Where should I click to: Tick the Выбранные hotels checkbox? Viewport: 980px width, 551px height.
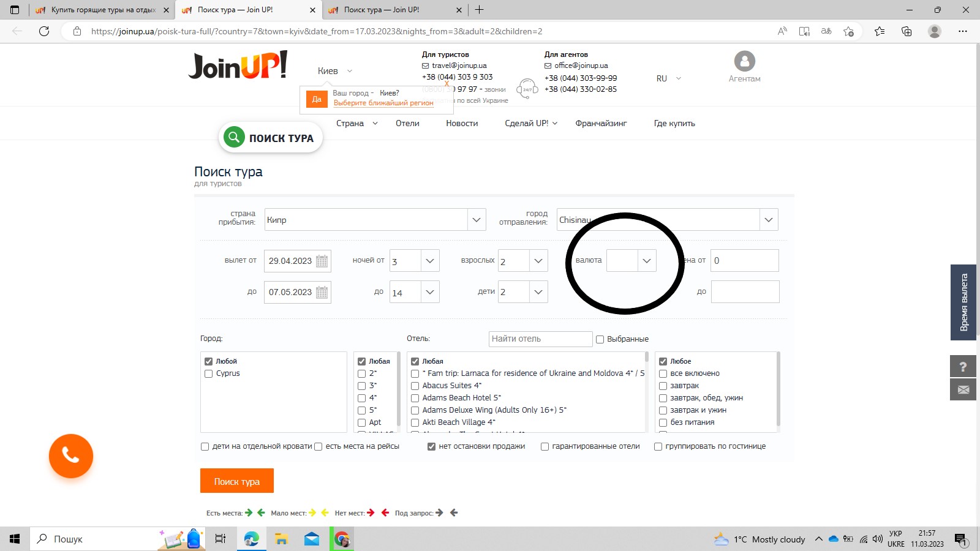coord(600,339)
